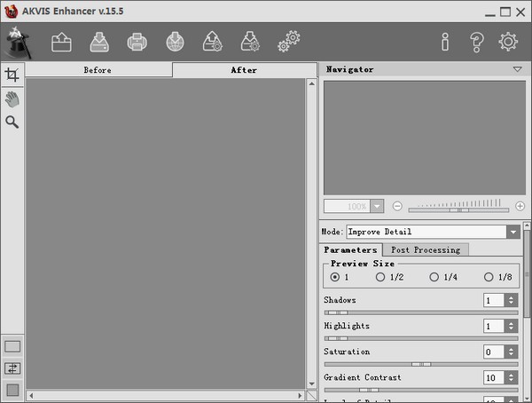The height and width of the screenshot is (403, 532).
Task: Expand the zoom percentage dropdown
Action: point(377,206)
